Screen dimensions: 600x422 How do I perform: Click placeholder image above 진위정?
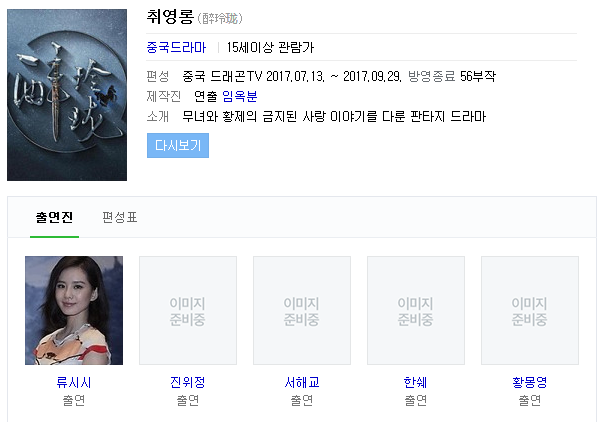click(188, 310)
